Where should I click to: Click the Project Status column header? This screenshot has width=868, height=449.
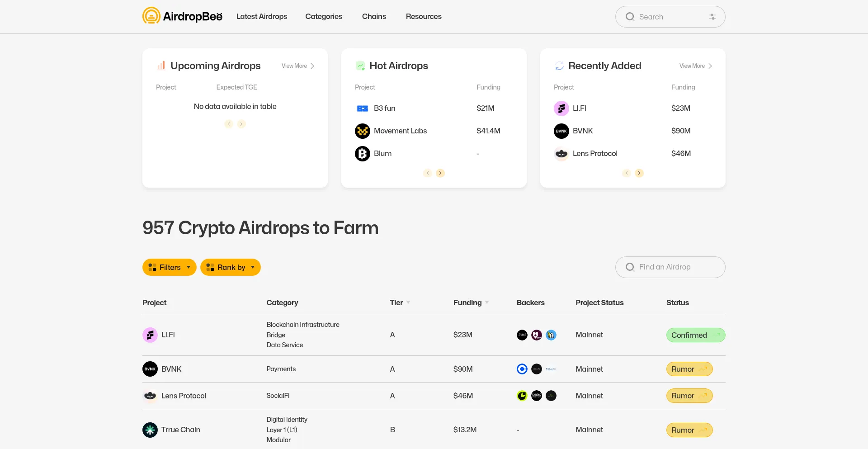599,303
